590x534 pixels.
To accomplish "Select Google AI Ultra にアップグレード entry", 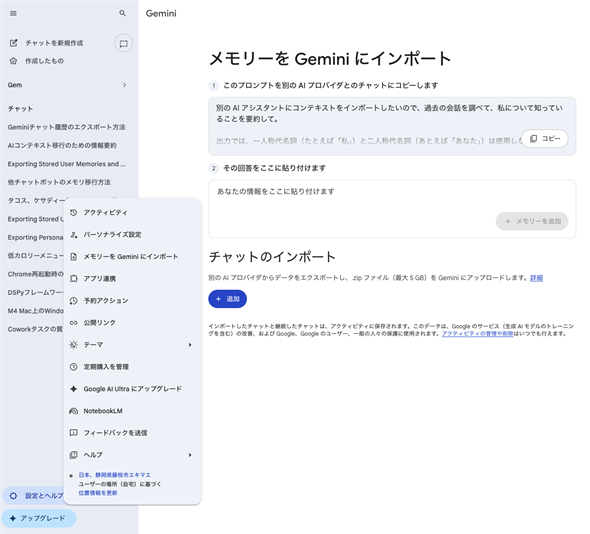I will pyautogui.click(x=132, y=389).
